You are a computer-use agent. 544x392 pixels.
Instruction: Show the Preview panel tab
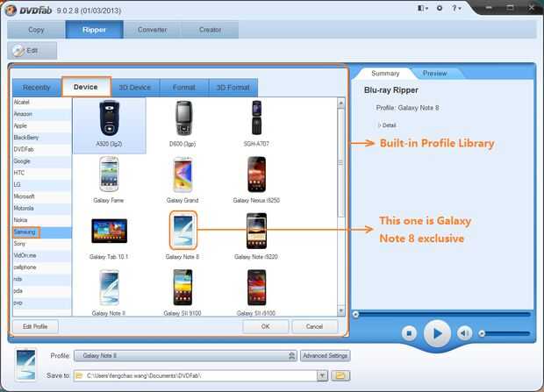pos(435,73)
